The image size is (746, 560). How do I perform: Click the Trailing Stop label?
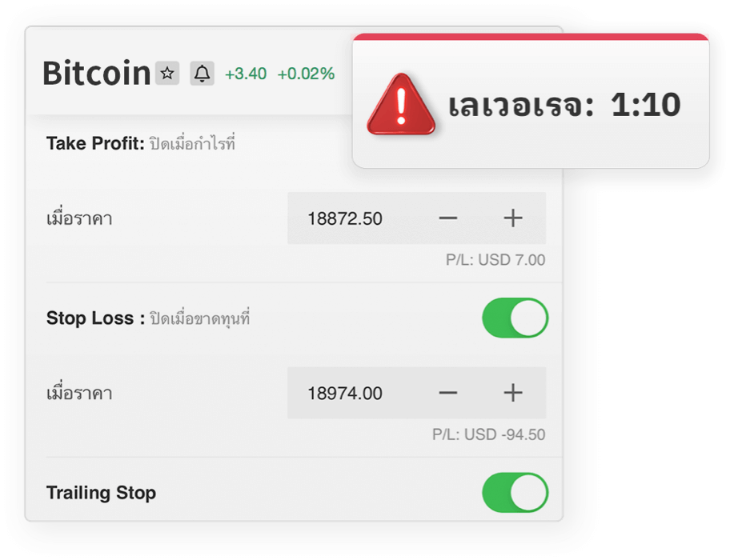pyautogui.click(x=101, y=493)
